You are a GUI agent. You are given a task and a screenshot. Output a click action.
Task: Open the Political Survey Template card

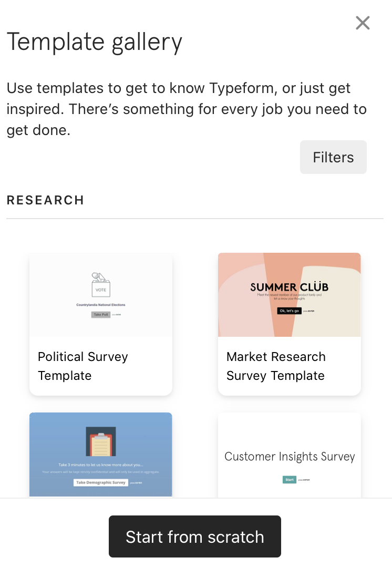tap(101, 324)
